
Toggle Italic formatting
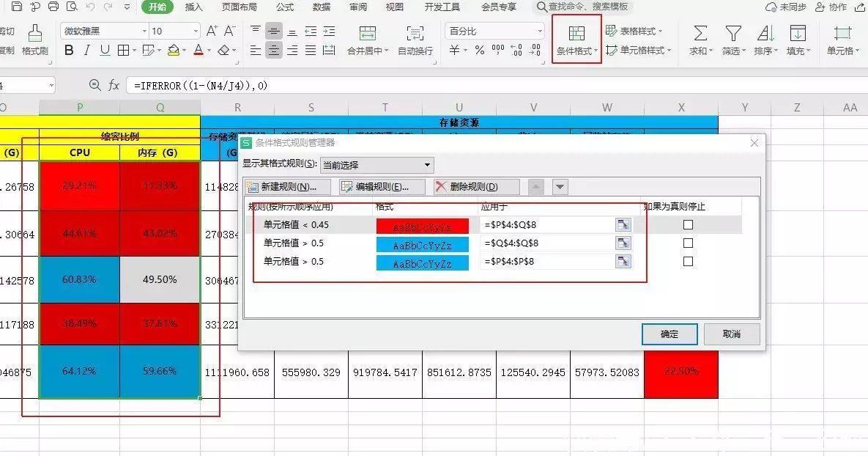pos(87,51)
